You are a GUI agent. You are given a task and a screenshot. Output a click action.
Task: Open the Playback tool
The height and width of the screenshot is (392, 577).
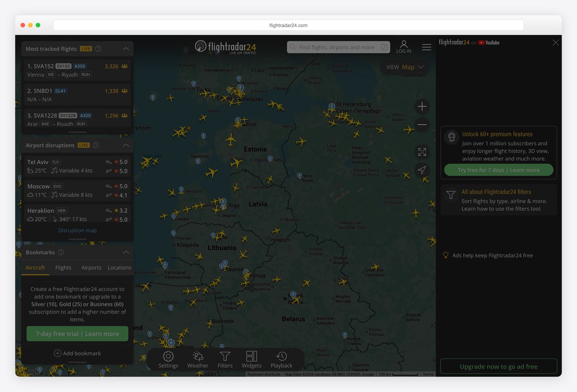pos(281,359)
